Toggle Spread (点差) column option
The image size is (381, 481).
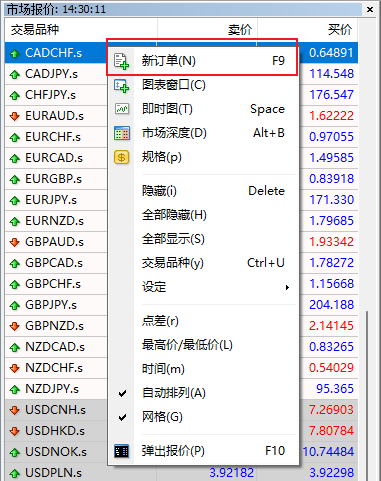click(203, 321)
